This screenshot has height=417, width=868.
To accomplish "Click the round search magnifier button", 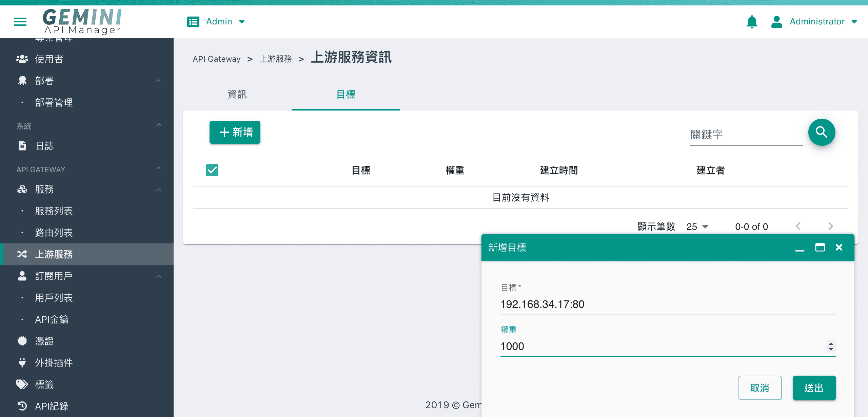I will click(x=822, y=132).
